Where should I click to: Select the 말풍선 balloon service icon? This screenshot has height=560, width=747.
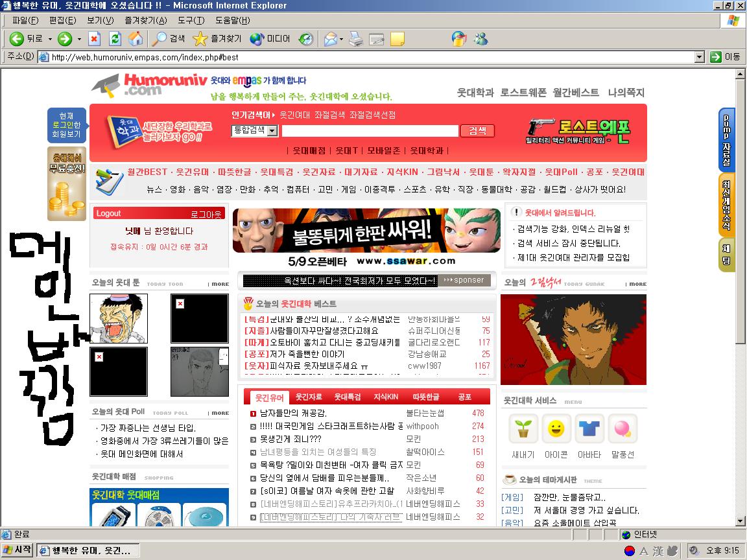[x=622, y=428]
